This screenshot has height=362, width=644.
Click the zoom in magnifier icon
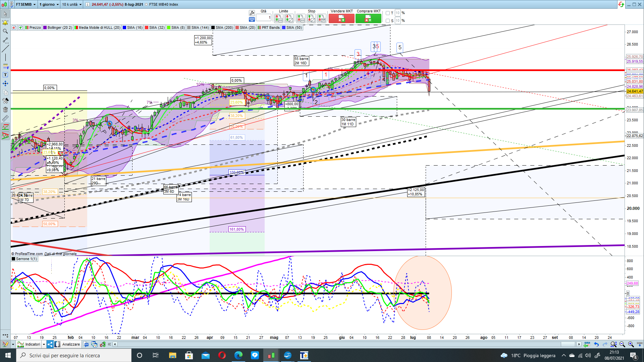click(631, 344)
